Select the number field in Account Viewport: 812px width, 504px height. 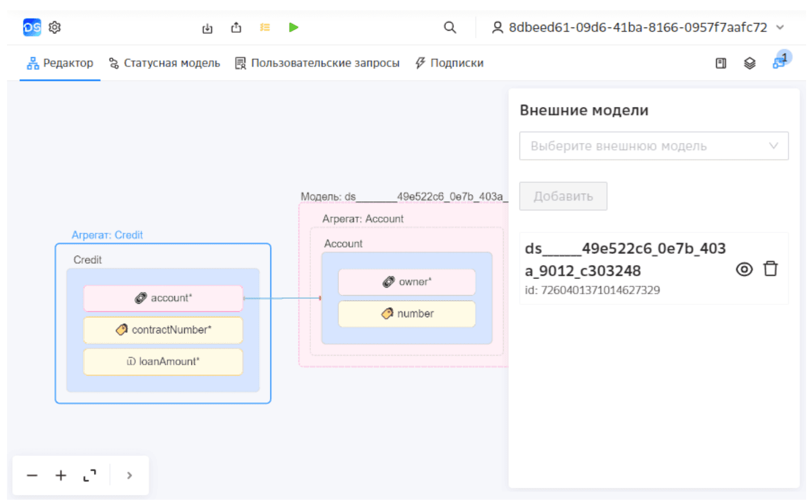coord(407,314)
